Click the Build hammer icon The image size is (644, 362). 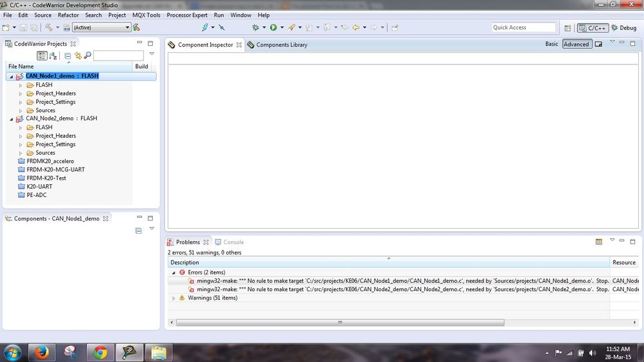[x=49, y=28]
